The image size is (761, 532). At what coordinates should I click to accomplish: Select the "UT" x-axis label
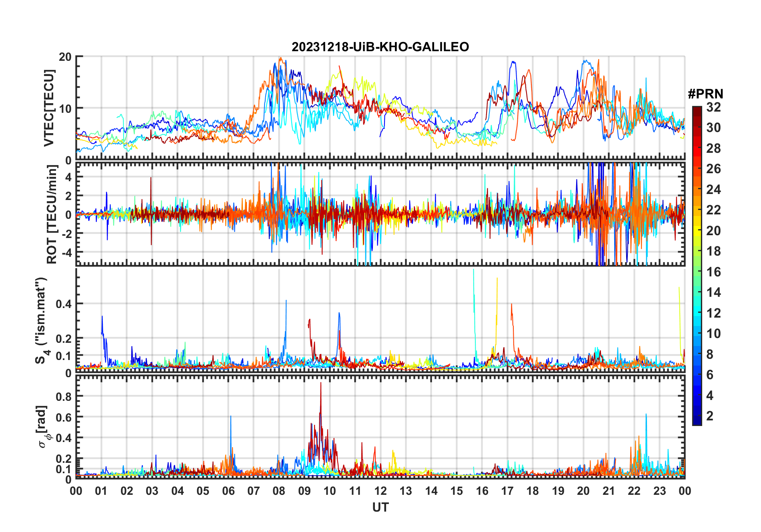pos(380,507)
